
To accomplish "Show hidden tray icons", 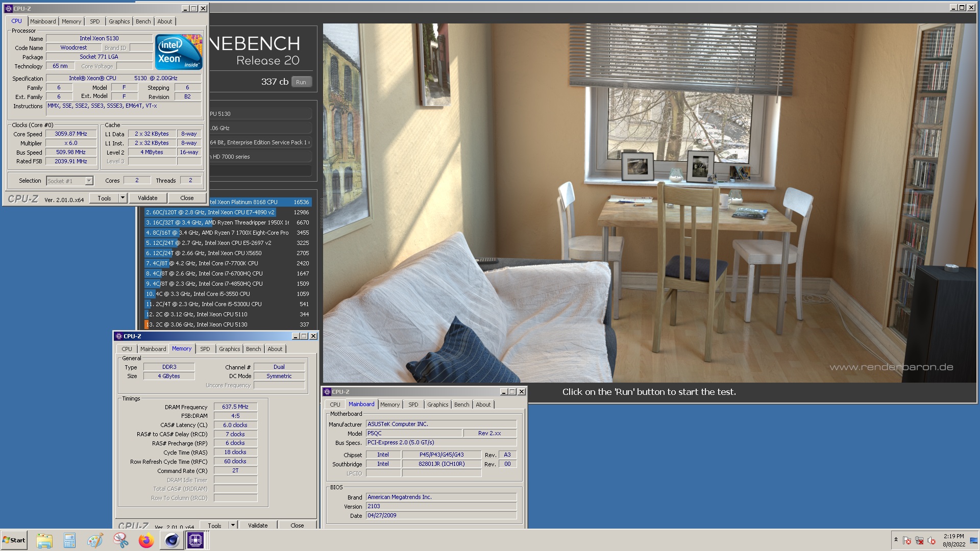I will tap(896, 539).
